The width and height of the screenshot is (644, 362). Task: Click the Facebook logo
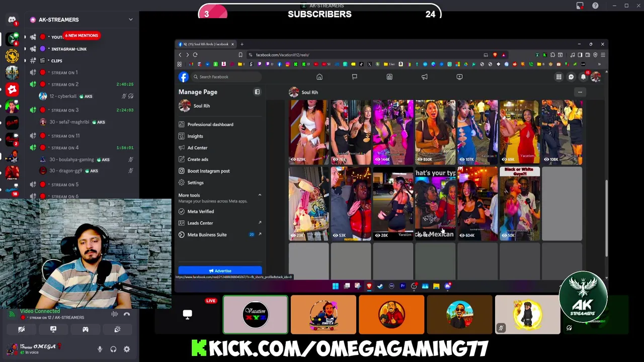click(184, 77)
